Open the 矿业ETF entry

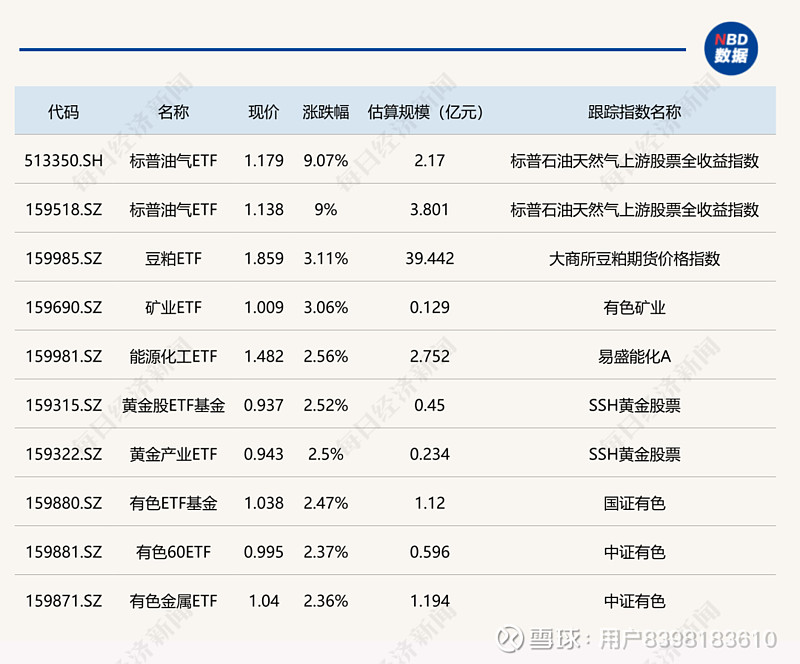(x=175, y=307)
